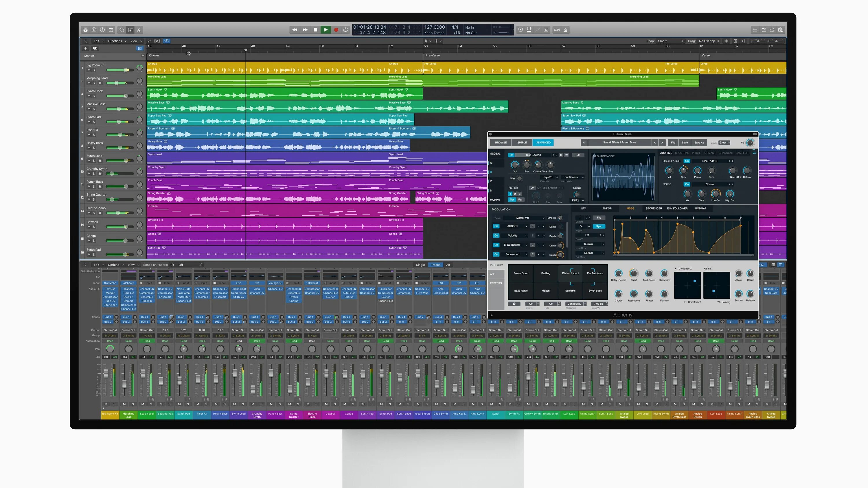This screenshot has width=868, height=488.
Task: Solo the Synth Hook track
Action: click(x=94, y=96)
